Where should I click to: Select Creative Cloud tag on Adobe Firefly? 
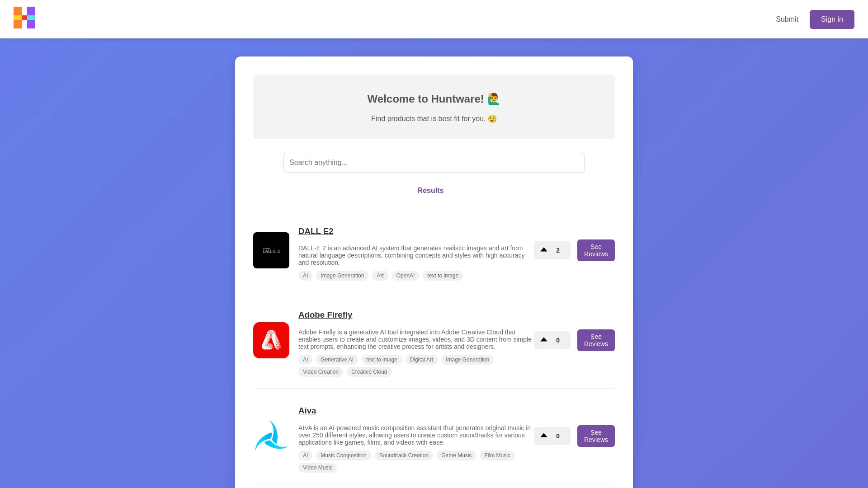point(369,371)
